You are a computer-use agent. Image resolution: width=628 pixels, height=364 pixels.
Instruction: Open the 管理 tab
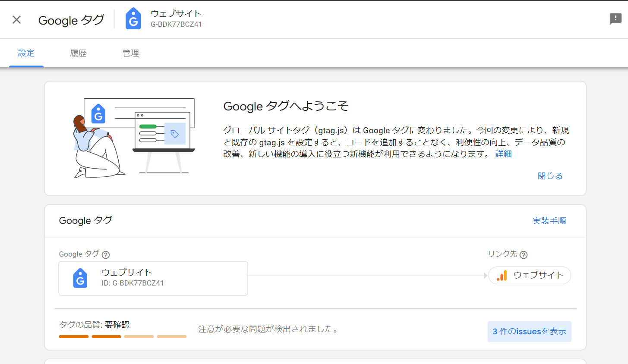(x=131, y=53)
